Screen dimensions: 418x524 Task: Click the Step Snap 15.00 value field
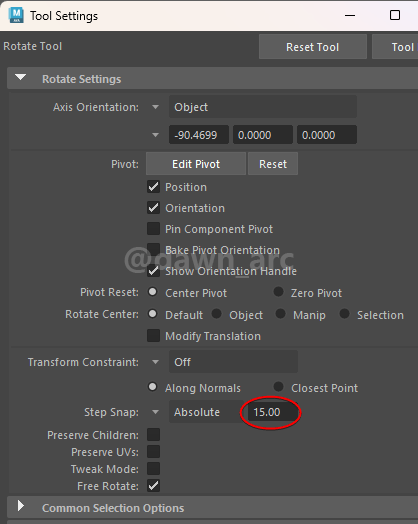click(272, 412)
